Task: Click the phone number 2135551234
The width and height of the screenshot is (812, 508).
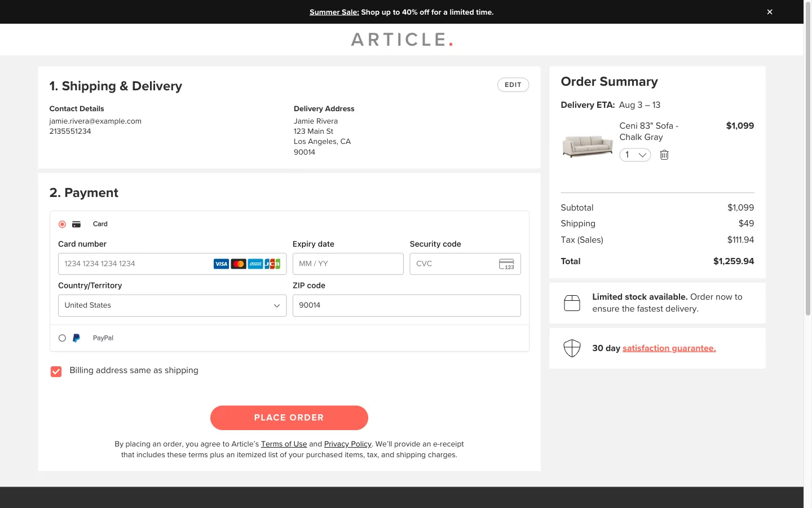Action: pyautogui.click(x=70, y=132)
